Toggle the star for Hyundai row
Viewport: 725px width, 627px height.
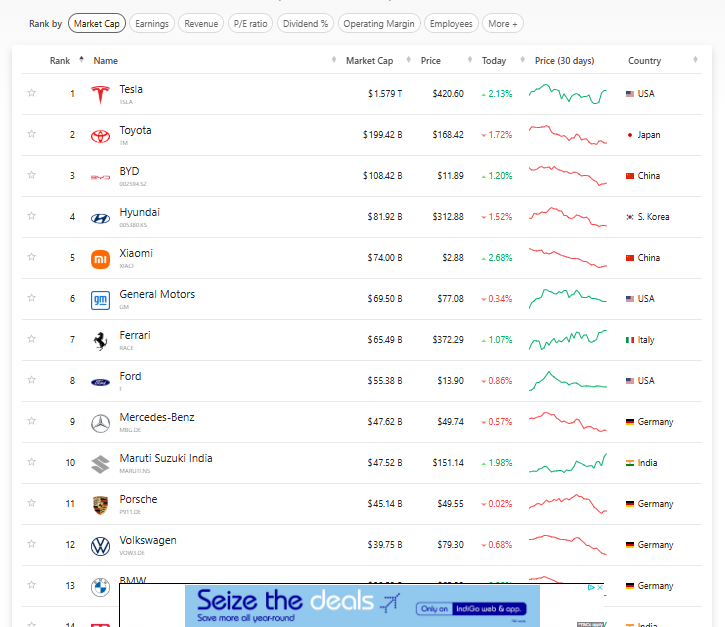31,216
